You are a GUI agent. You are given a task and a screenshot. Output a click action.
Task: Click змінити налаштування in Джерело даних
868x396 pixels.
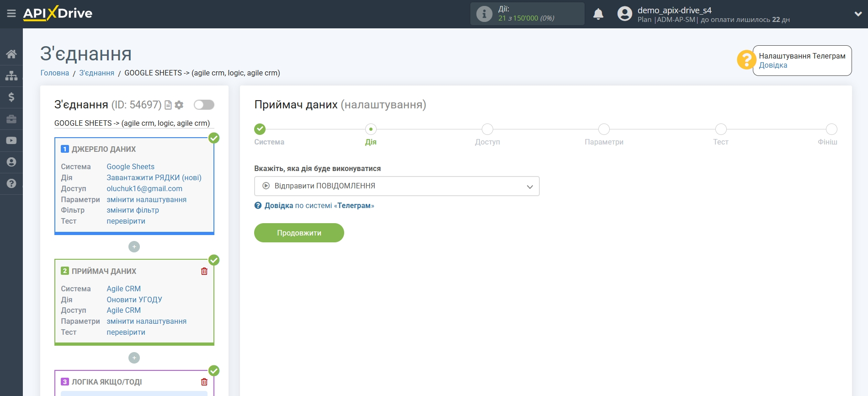(146, 200)
